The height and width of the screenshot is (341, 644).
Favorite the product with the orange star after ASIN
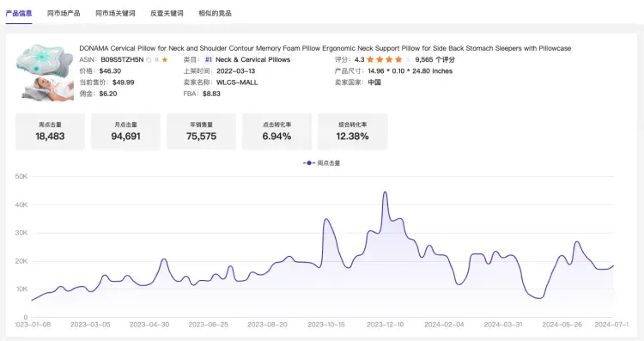click(x=165, y=59)
